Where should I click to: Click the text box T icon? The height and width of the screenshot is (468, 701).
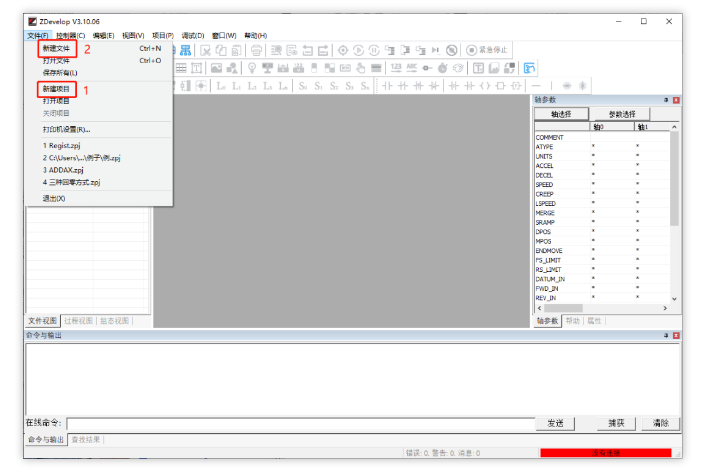coord(196,68)
